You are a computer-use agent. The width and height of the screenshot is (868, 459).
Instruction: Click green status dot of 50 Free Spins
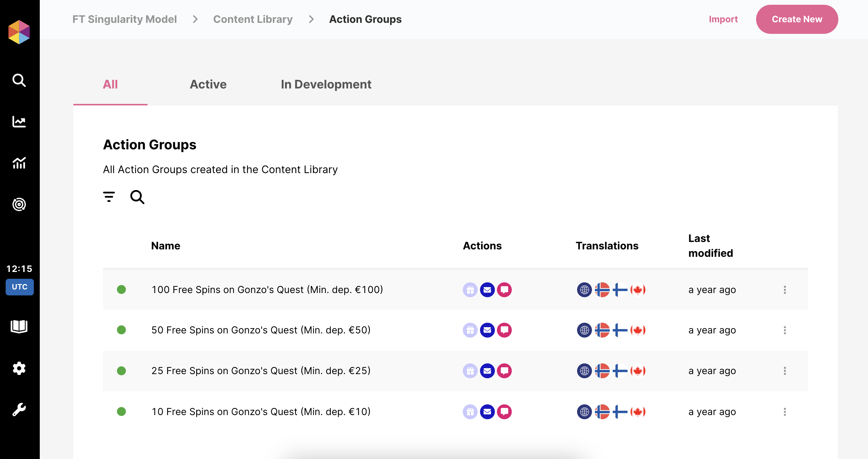(121, 330)
